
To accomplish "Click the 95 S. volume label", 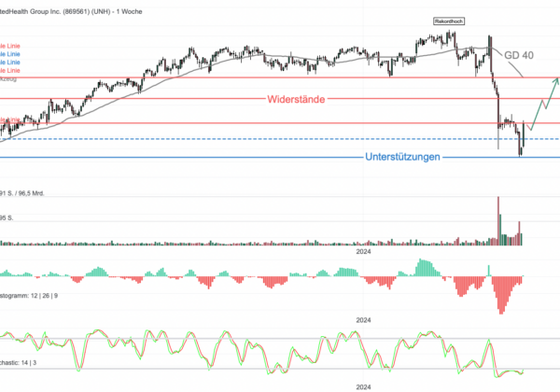I will (7, 217).
